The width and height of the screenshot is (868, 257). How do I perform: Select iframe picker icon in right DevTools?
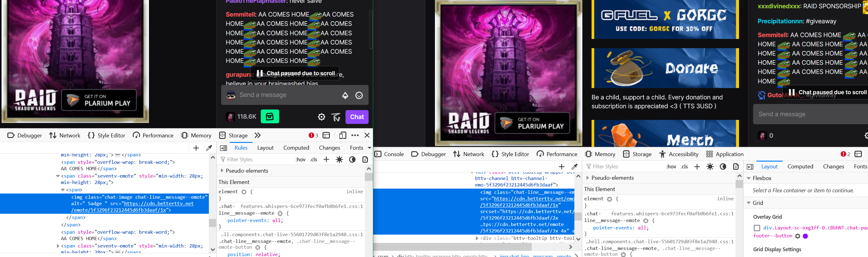(x=858, y=154)
